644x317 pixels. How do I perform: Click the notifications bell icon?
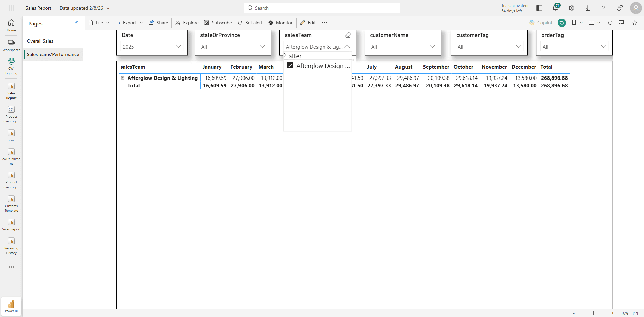(x=556, y=8)
